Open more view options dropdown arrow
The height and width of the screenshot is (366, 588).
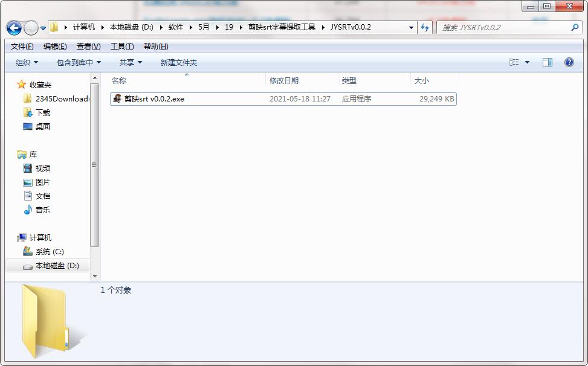coord(527,62)
